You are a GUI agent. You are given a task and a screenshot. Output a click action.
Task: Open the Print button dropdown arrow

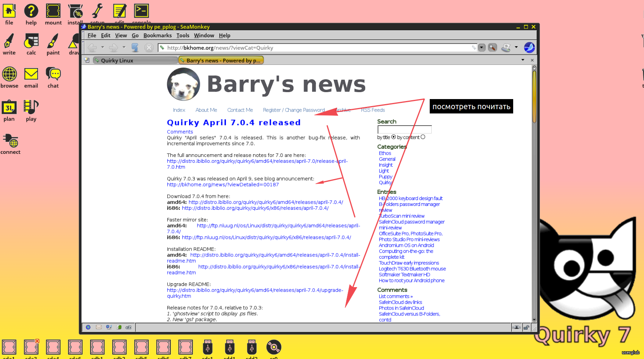[x=516, y=47]
